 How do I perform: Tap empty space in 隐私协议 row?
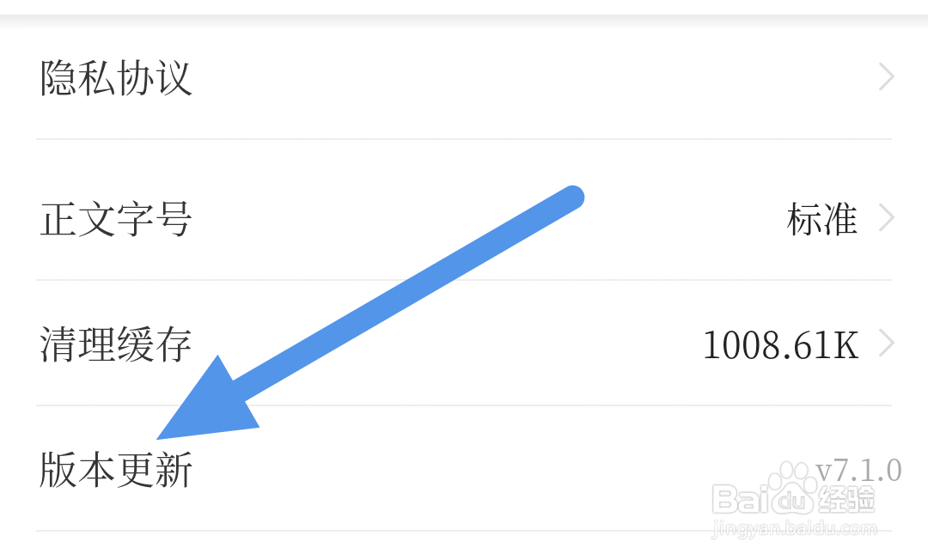tap(533, 77)
